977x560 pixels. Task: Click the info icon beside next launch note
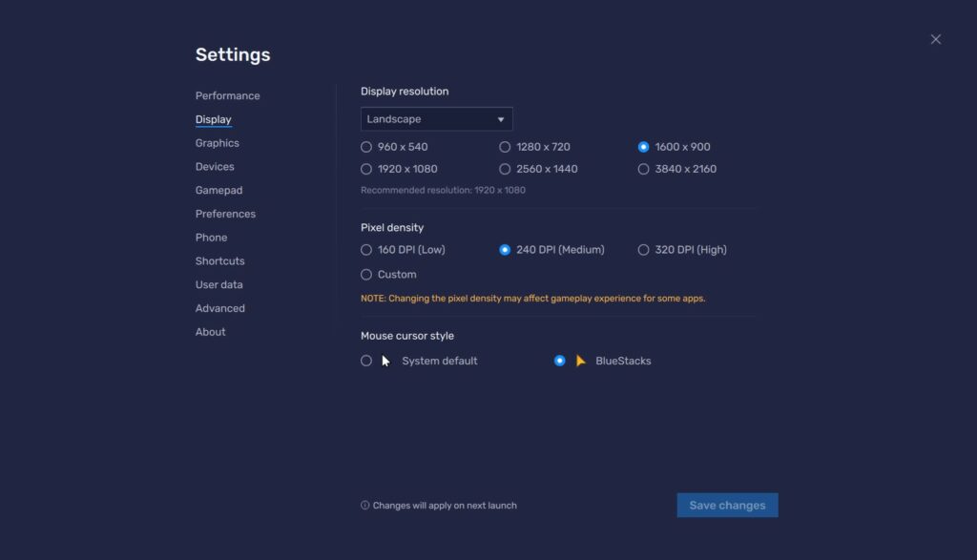click(364, 505)
